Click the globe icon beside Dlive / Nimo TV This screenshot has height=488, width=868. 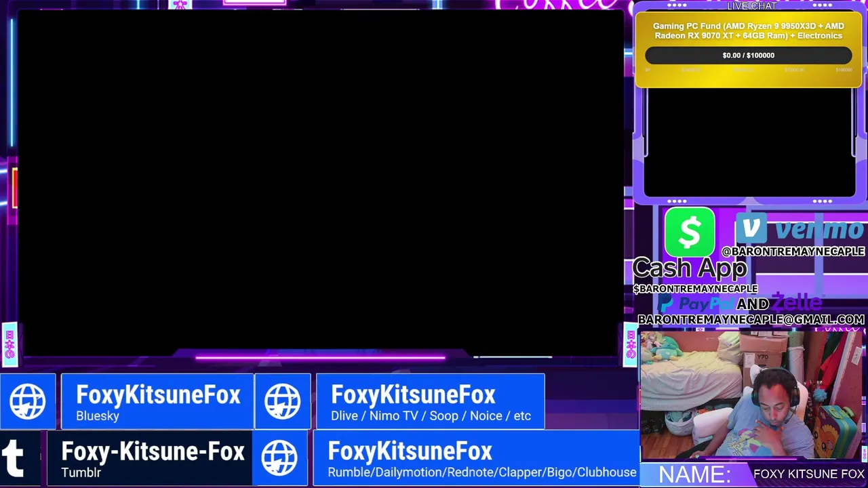[x=283, y=401]
